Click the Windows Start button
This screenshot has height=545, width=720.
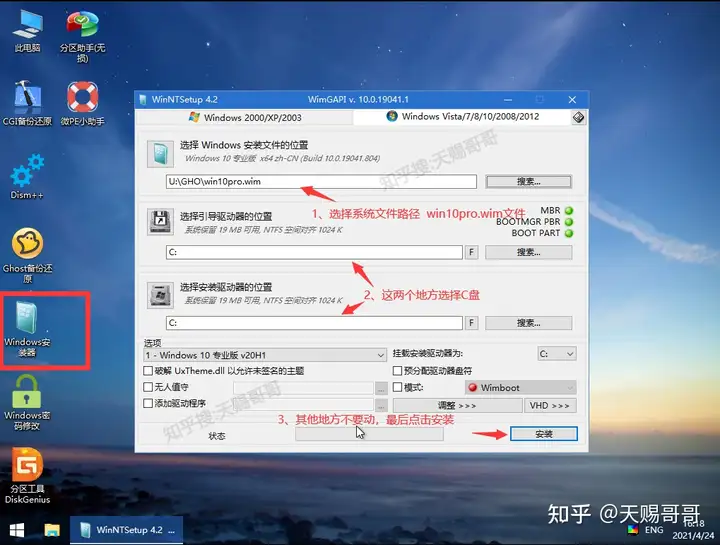[x=17, y=531]
